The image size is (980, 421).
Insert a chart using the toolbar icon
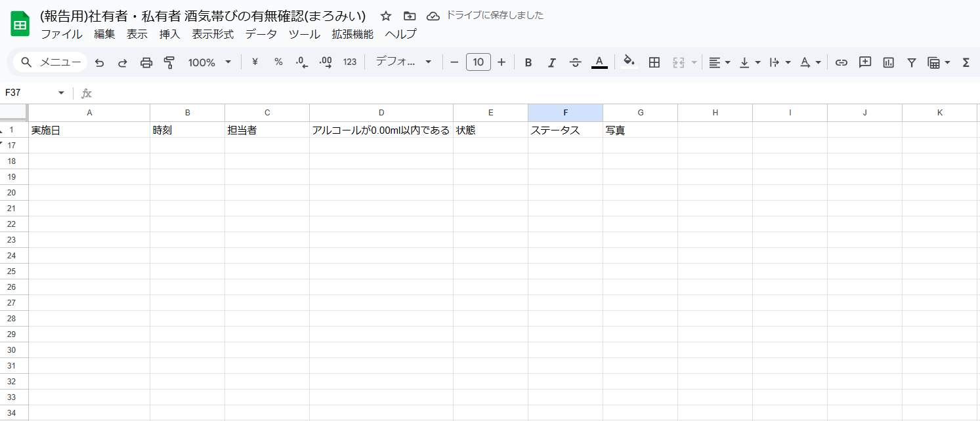click(887, 62)
